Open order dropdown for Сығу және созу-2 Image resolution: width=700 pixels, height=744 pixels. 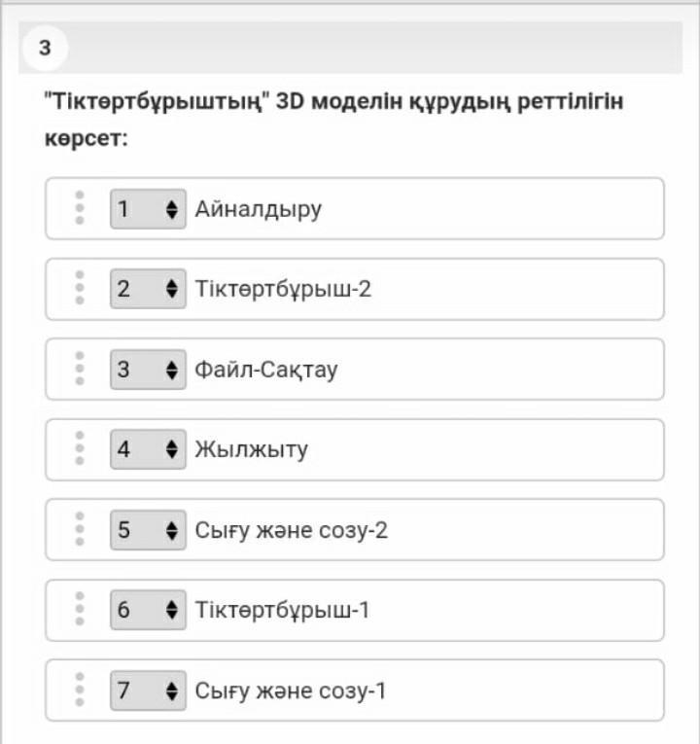coord(148,530)
